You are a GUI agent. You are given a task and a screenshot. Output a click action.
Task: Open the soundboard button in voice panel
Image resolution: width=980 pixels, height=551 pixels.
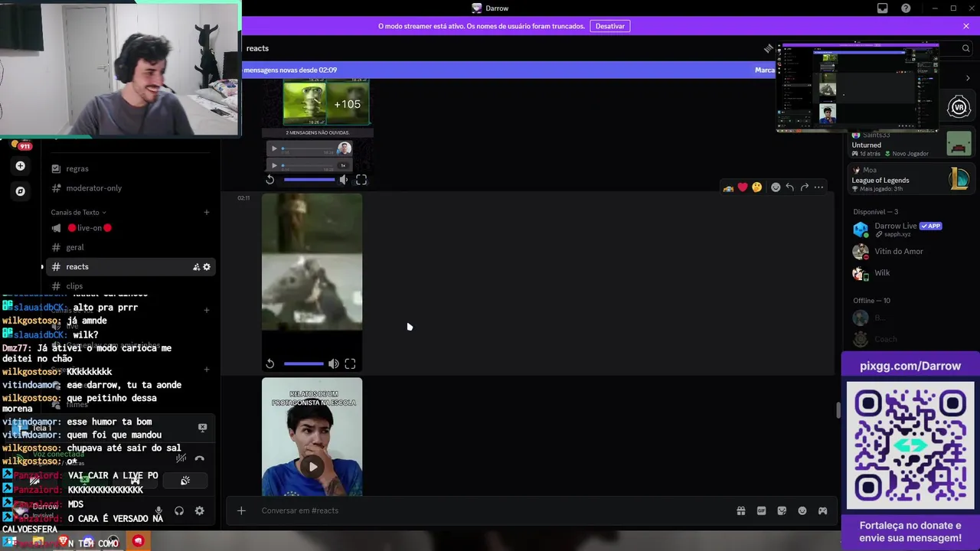pyautogui.click(x=185, y=481)
